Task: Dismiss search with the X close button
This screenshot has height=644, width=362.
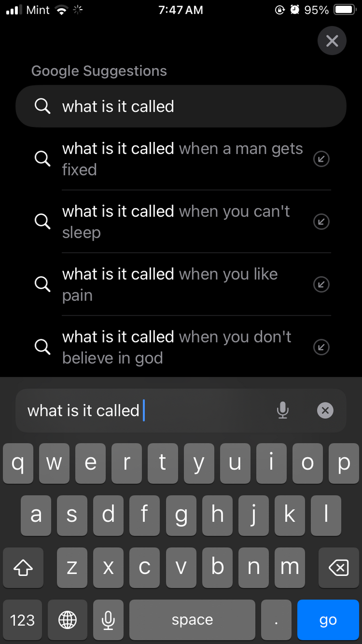Action: tap(332, 41)
